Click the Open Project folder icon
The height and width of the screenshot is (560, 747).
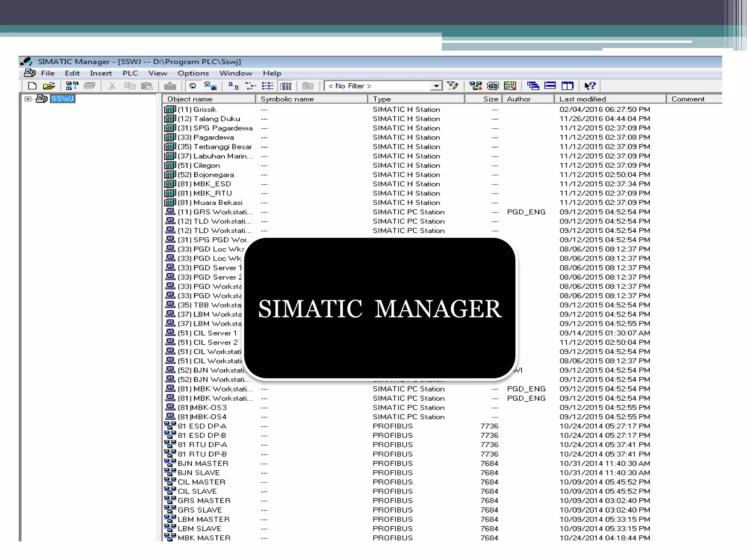pos(49,86)
